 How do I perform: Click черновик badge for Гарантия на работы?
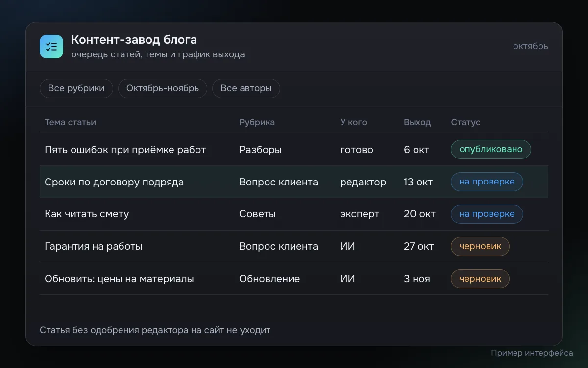point(480,246)
